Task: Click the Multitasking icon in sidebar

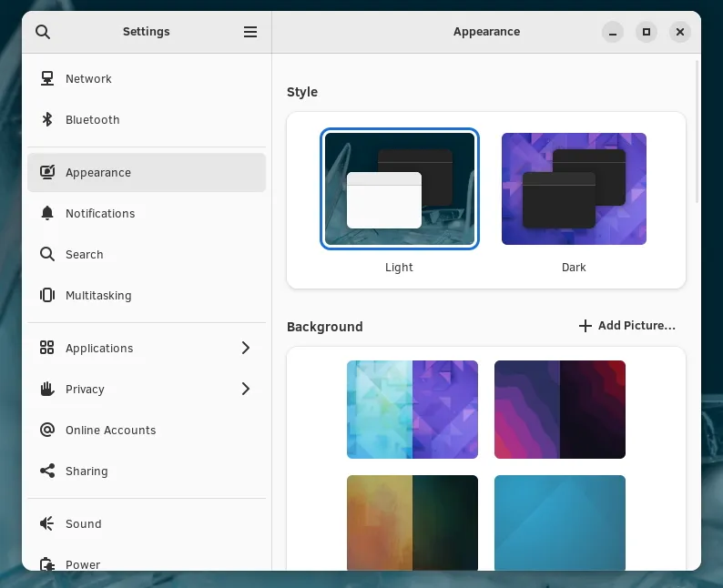Action: point(47,296)
